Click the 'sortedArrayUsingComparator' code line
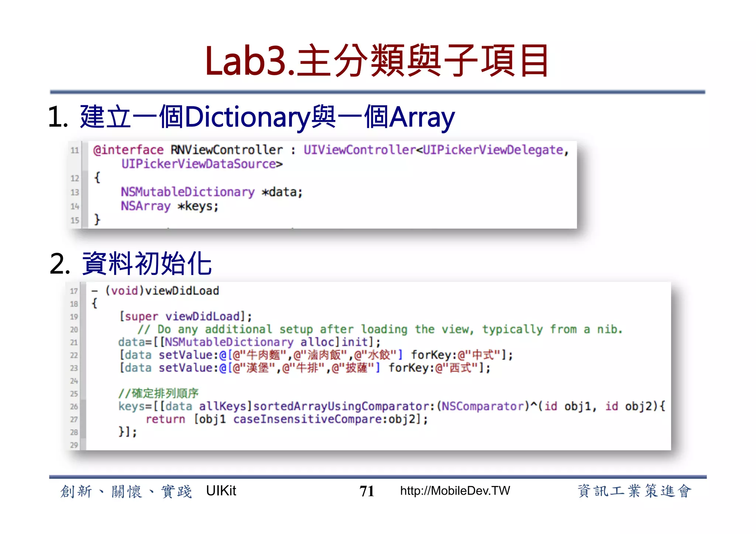This screenshot has width=756, height=534. (x=392, y=406)
